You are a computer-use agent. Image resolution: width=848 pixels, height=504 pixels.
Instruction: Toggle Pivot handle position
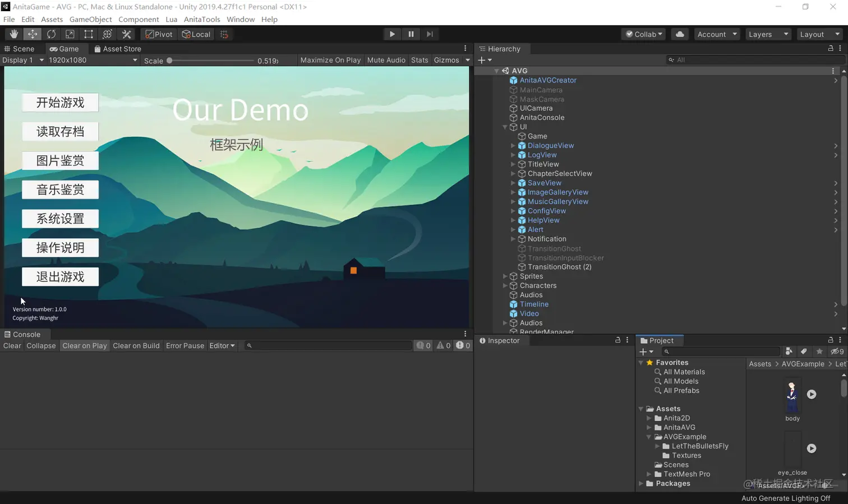159,34
